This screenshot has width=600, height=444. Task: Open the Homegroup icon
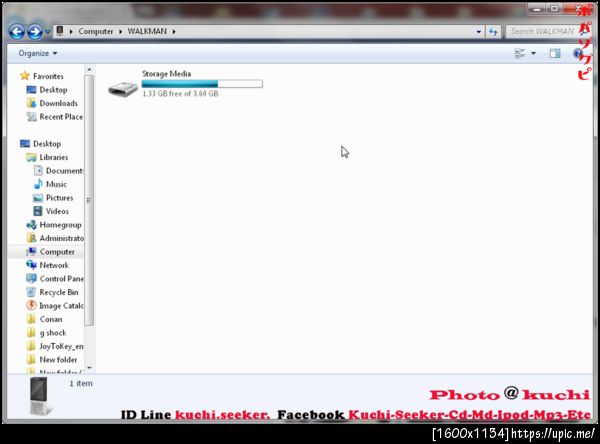31,225
